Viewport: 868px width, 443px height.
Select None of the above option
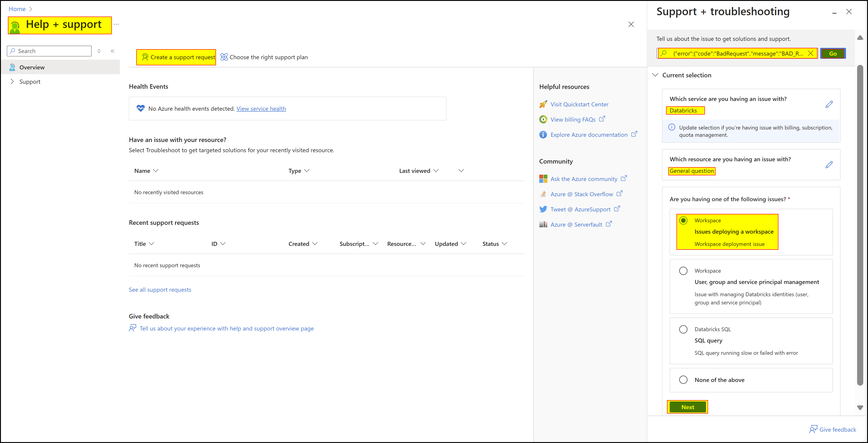[683, 380]
